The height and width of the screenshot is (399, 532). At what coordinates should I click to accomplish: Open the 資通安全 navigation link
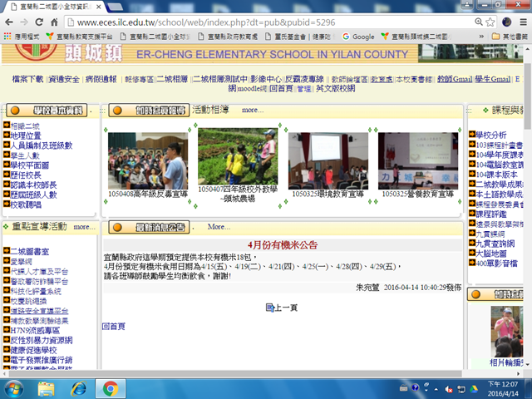pyautogui.click(x=64, y=79)
